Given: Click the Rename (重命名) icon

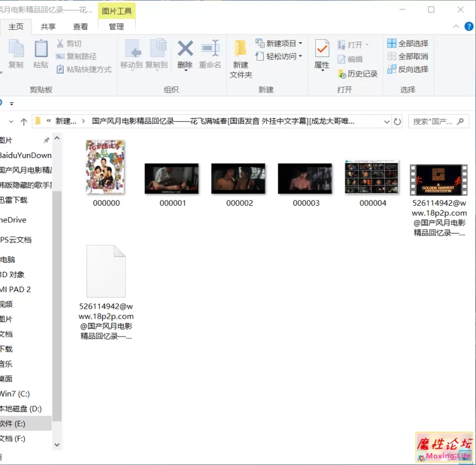Looking at the screenshot, I should [x=210, y=48].
